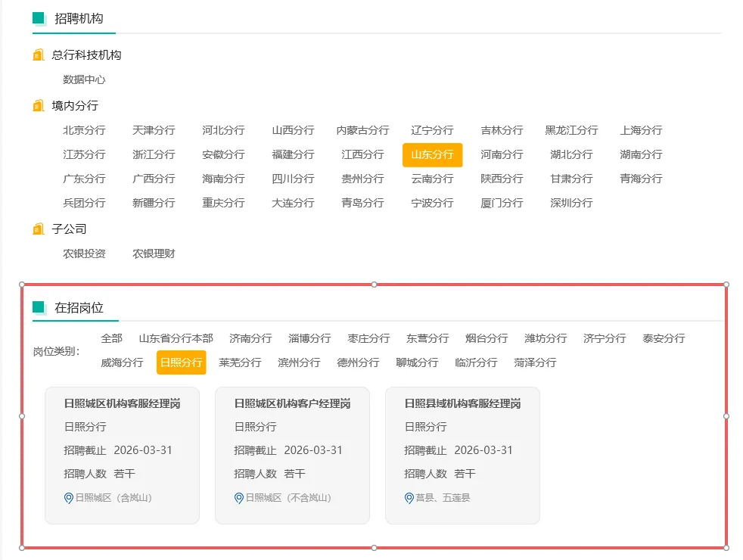The height and width of the screenshot is (560, 743).
Task: Switch to the 济南分行 category tab
Action: click(x=250, y=338)
